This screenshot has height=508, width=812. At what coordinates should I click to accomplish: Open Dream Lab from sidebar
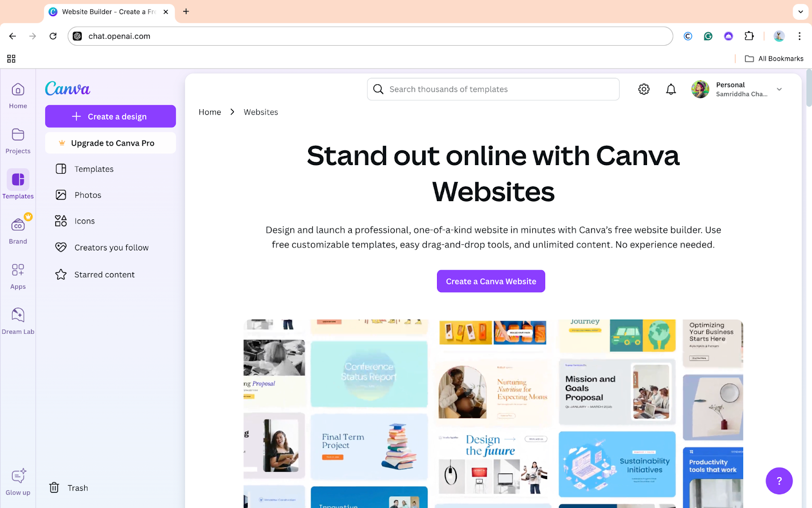[18, 321]
